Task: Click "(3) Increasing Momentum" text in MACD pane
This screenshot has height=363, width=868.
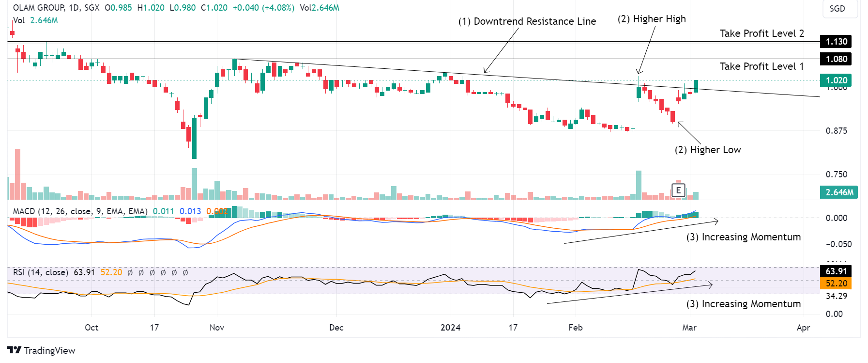Action: point(744,237)
